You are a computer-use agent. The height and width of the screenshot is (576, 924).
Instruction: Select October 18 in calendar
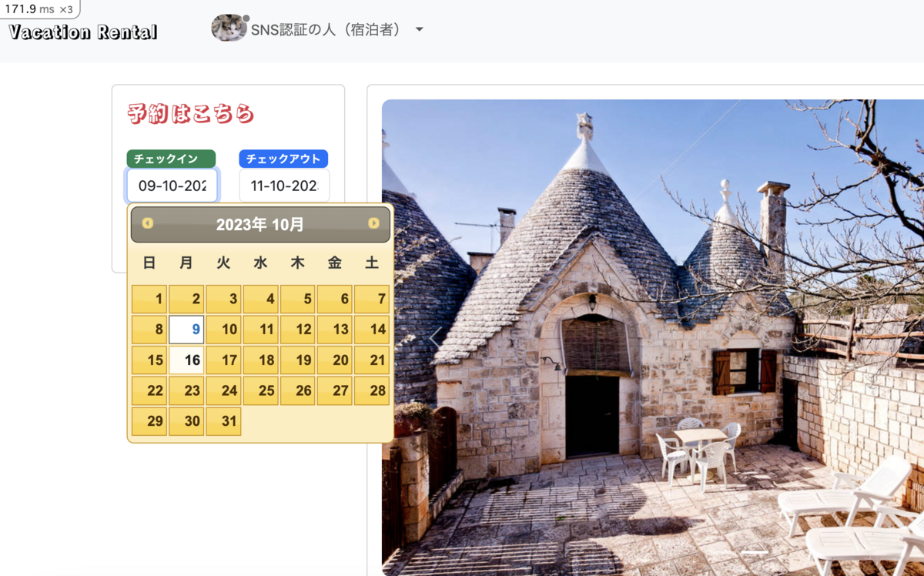(x=260, y=360)
